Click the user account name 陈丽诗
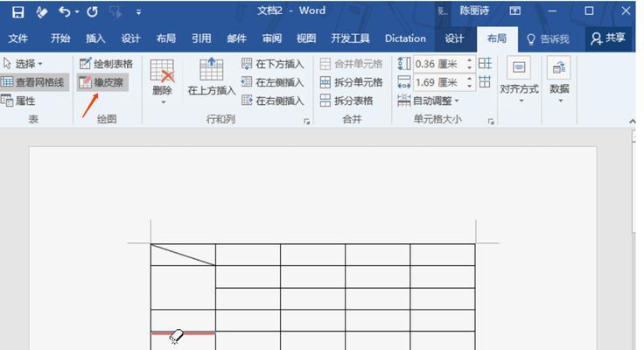Screen dimensions: 644x350 [474, 10]
